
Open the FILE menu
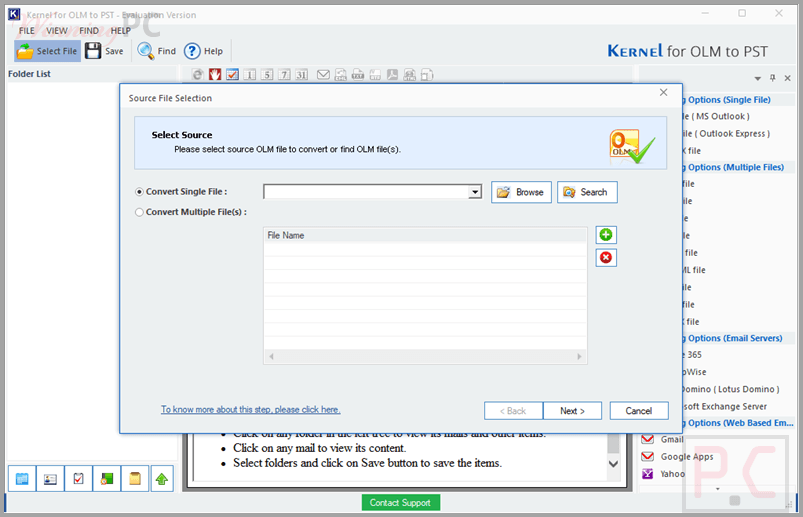click(27, 31)
